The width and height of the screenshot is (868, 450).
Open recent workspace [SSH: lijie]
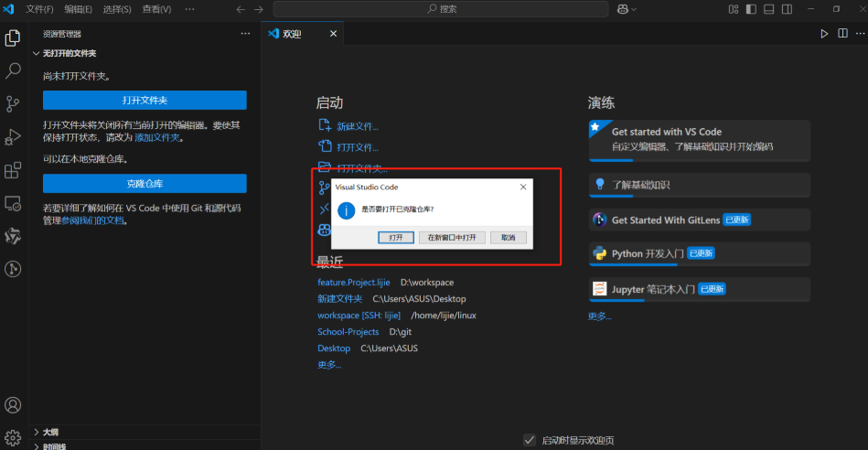(x=359, y=316)
